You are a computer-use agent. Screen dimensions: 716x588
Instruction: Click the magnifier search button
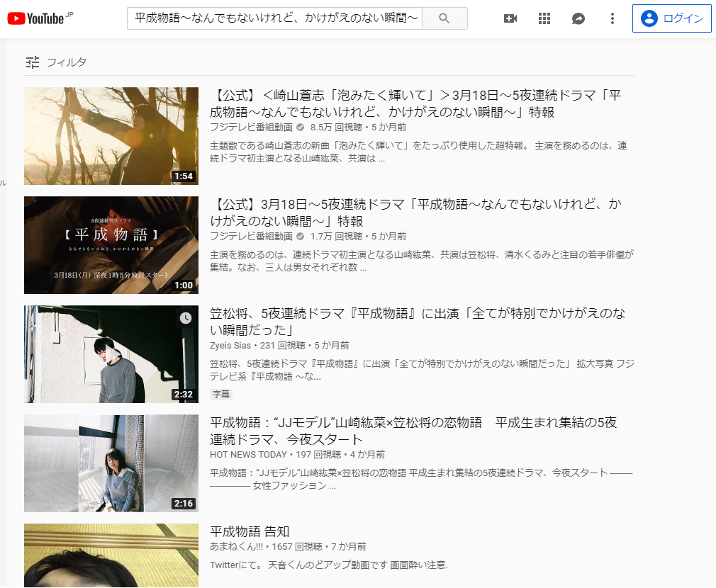point(444,18)
